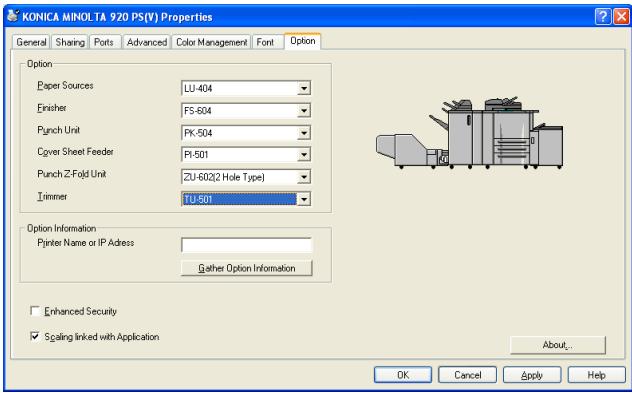632x393 pixels.
Task: Open Help for this dialog
Action: coord(597,375)
